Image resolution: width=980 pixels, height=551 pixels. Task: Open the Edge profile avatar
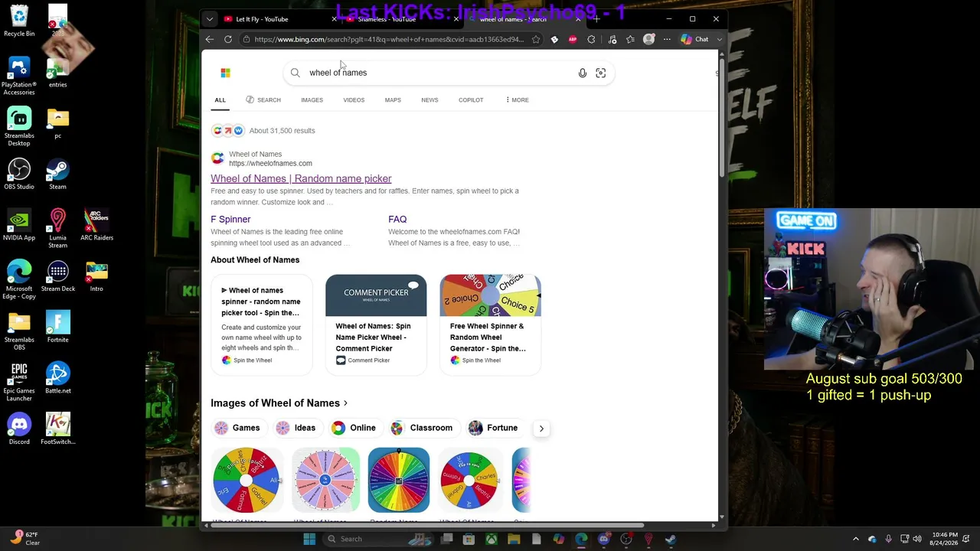[649, 39]
